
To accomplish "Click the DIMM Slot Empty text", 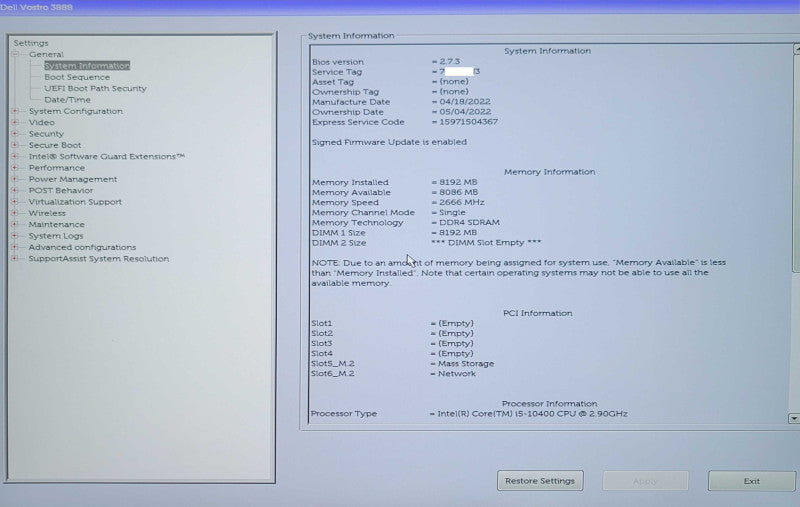I will click(486, 243).
